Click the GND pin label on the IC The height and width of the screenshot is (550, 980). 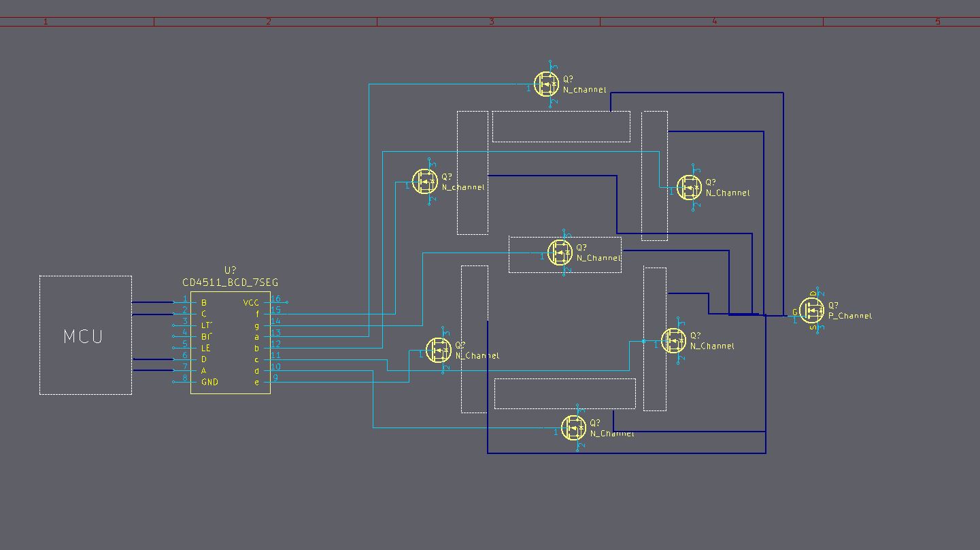coord(209,382)
